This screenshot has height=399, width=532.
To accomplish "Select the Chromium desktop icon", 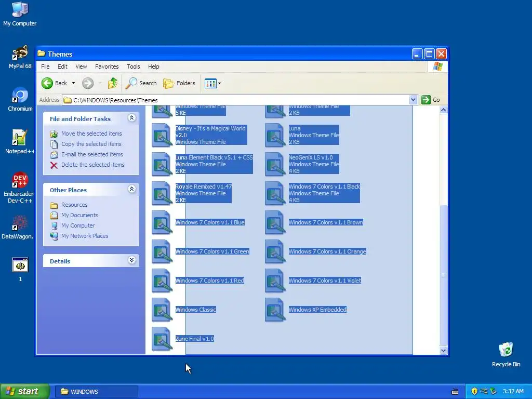I will coord(20,99).
